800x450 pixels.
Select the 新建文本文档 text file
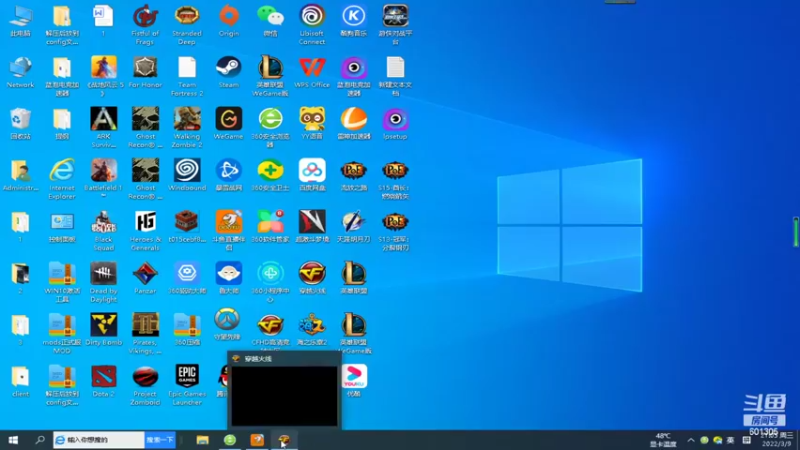pos(395,76)
